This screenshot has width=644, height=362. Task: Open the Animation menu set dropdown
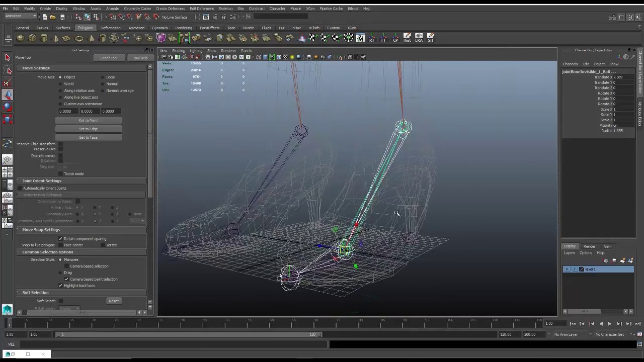(20, 16)
